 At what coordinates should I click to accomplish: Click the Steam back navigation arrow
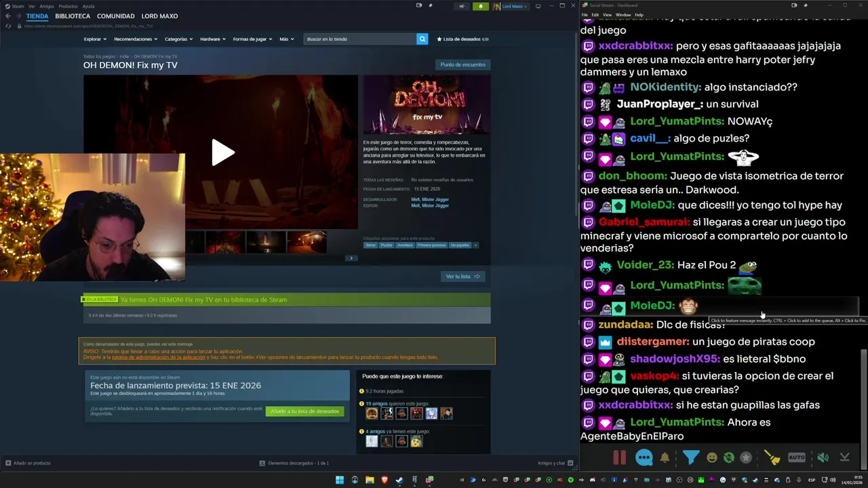[8, 16]
